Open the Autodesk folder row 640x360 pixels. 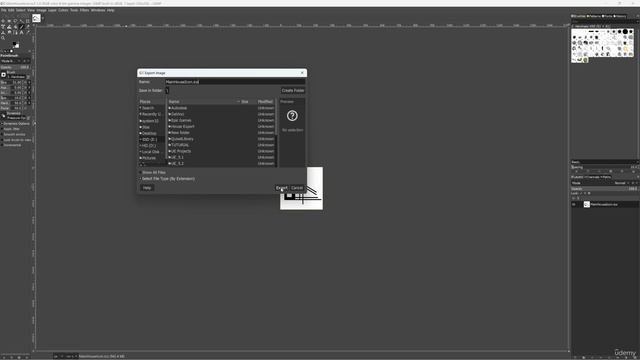[x=222, y=108]
